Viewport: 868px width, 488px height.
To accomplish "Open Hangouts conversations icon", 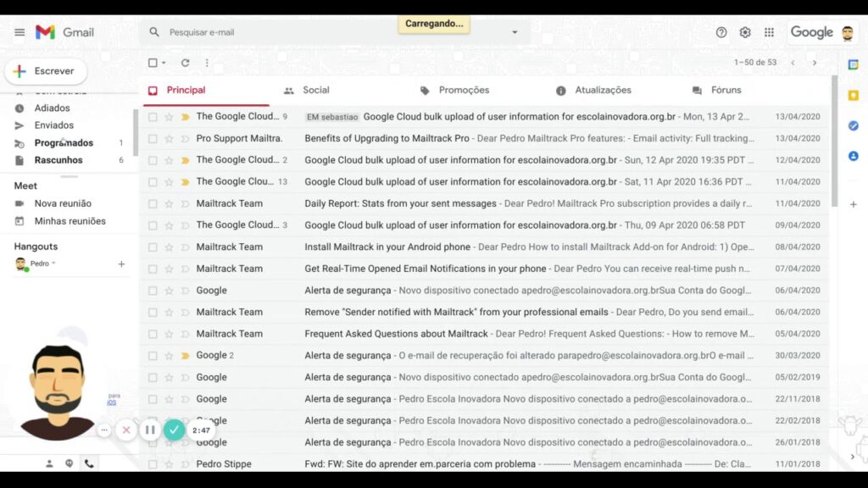I will point(70,463).
